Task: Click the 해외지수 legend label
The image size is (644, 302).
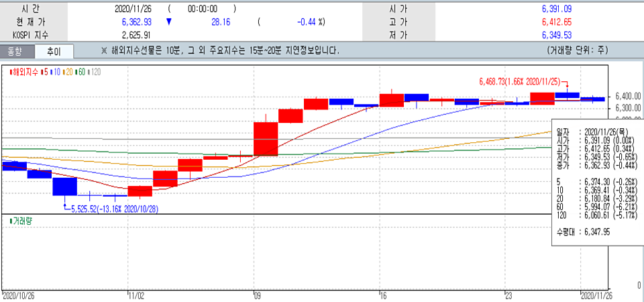Action: point(25,72)
